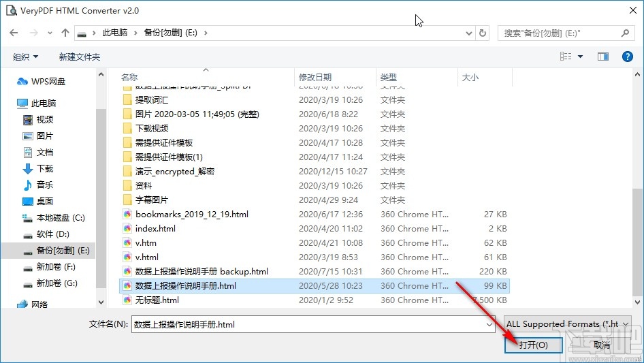Select the 图片 2020-03-05 folder
Image resolution: width=644 pixels, height=363 pixels.
[197, 114]
